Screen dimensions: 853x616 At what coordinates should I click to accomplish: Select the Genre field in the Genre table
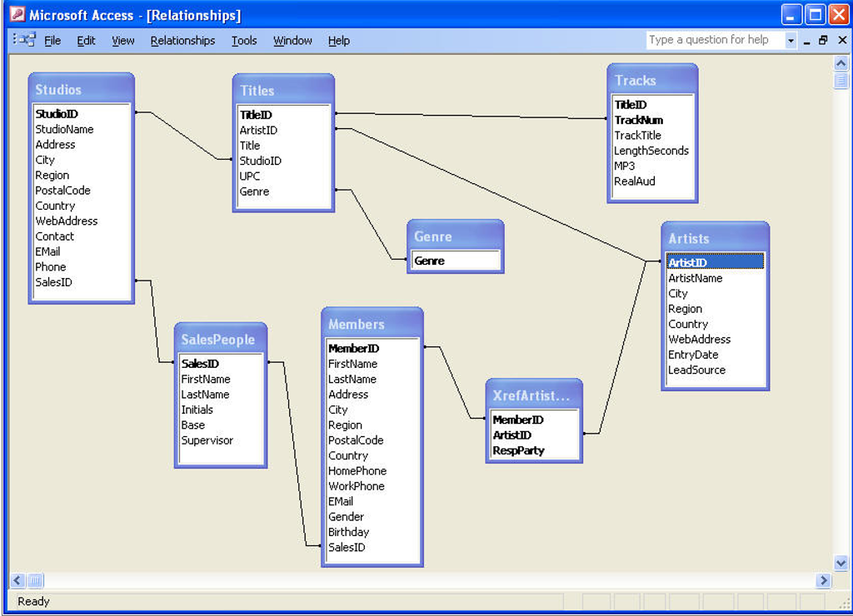pyautogui.click(x=456, y=261)
